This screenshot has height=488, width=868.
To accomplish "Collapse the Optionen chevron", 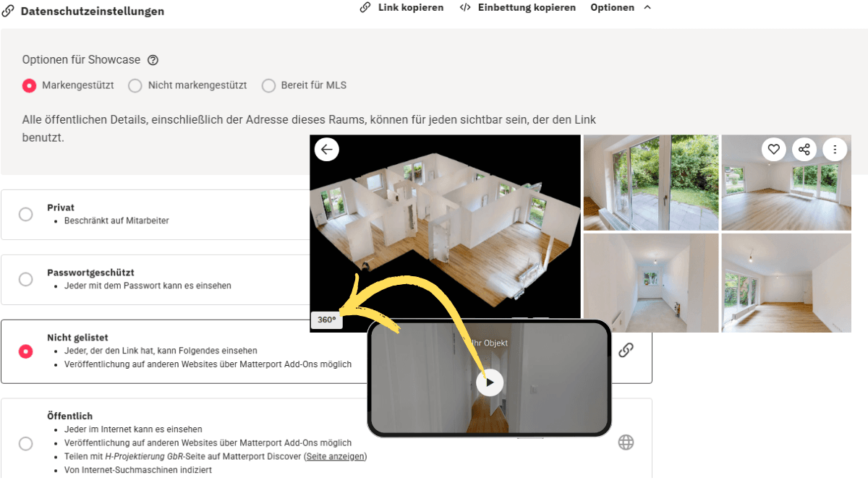I will coord(647,7).
